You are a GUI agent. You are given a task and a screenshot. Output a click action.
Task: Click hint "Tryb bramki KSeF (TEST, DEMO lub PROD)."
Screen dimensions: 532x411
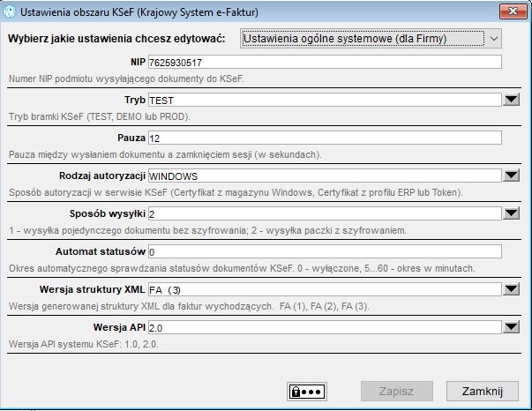pos(100,117)
